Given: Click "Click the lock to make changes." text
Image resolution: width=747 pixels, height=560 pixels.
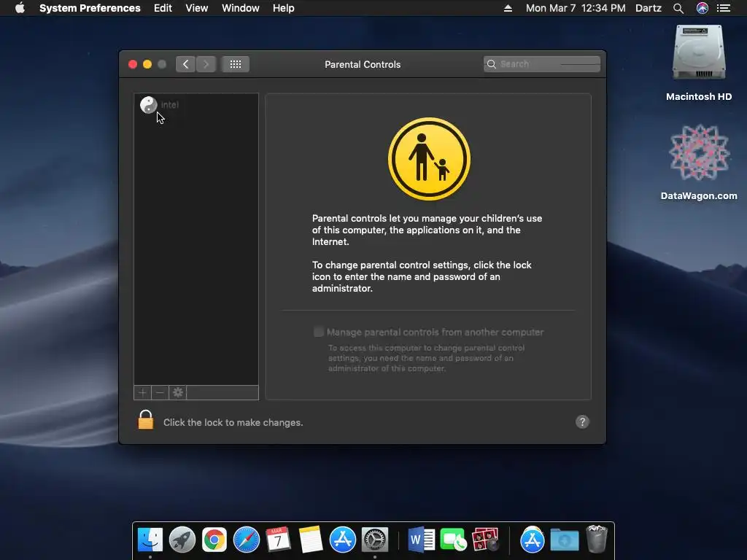Looking at the screenshot, I should point(233,422).
